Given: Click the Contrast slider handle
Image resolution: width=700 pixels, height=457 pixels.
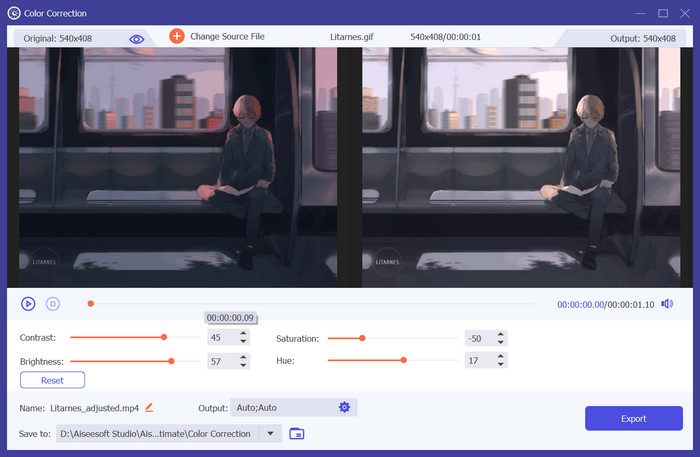Looking at the screenshot, I should [164, 337].
